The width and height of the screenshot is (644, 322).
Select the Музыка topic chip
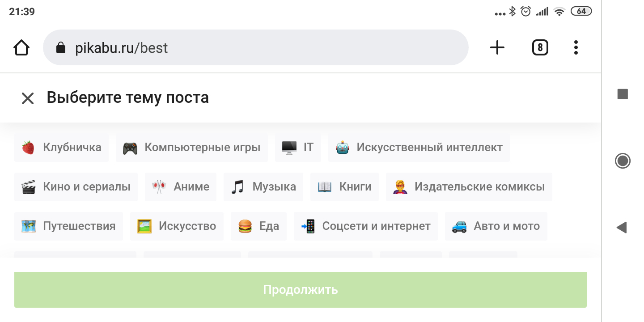(263, 187)
